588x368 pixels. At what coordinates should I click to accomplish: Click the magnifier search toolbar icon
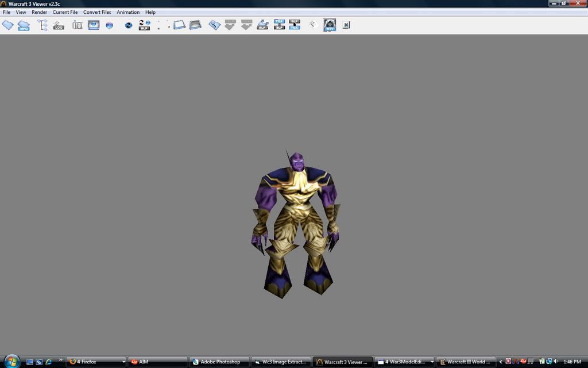click(214, 25)
